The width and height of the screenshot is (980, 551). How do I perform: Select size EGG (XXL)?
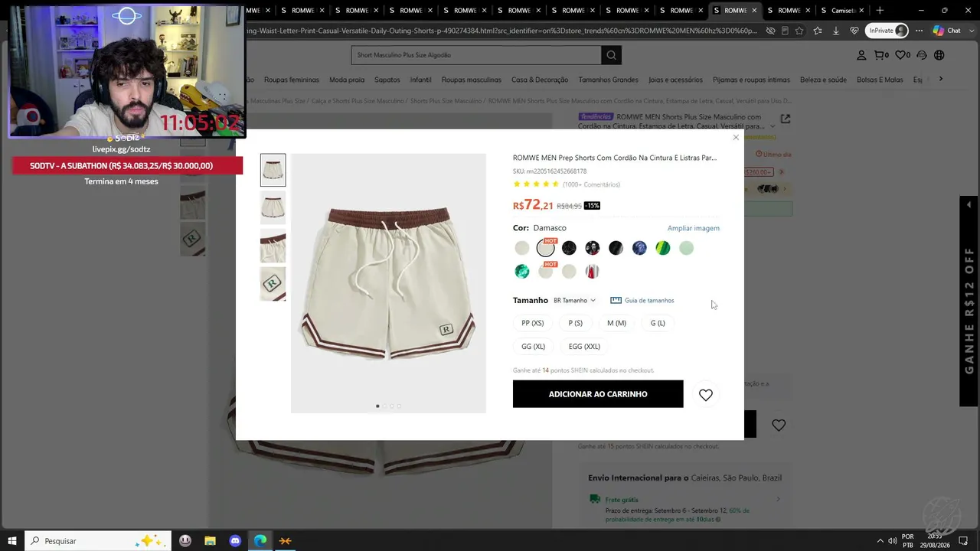(x=584, y=347)
